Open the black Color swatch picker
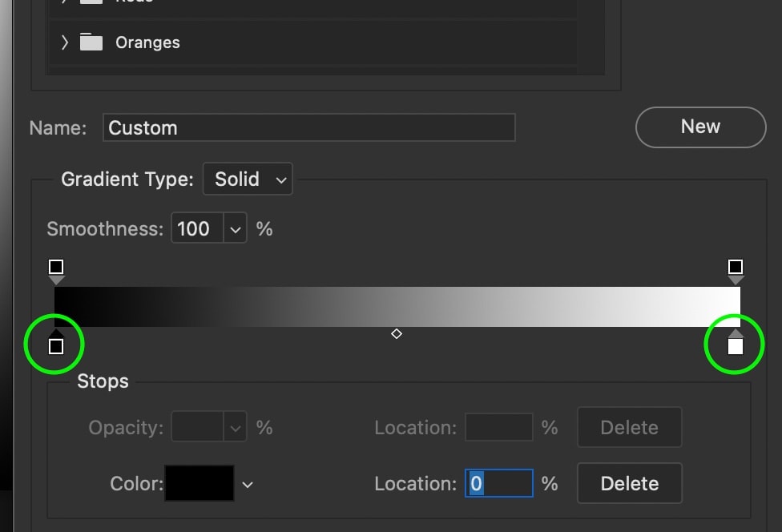 click(x=200, y=484)
